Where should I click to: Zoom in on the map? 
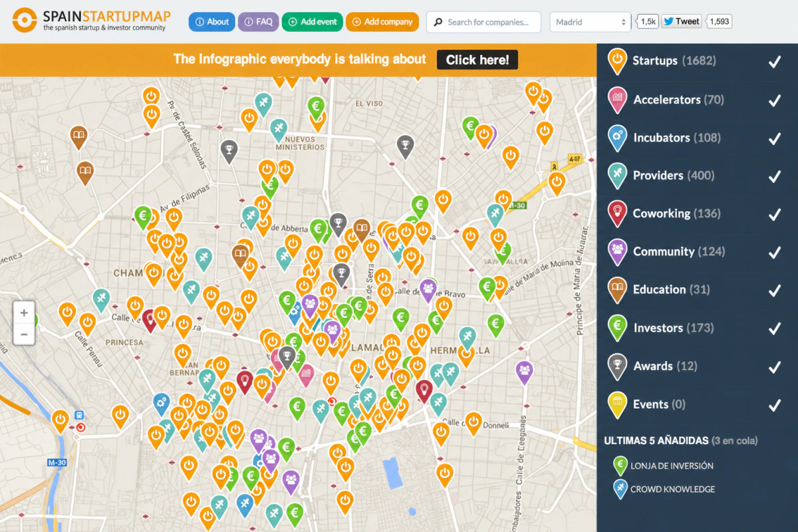click(x=24, y=313)
